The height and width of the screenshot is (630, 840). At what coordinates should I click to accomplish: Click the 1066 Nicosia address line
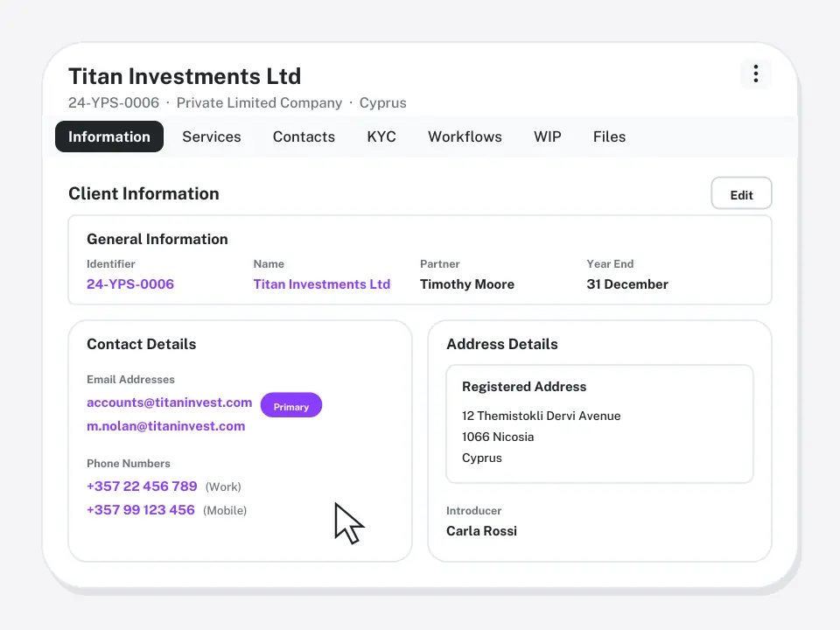click(x=498, y=437)
